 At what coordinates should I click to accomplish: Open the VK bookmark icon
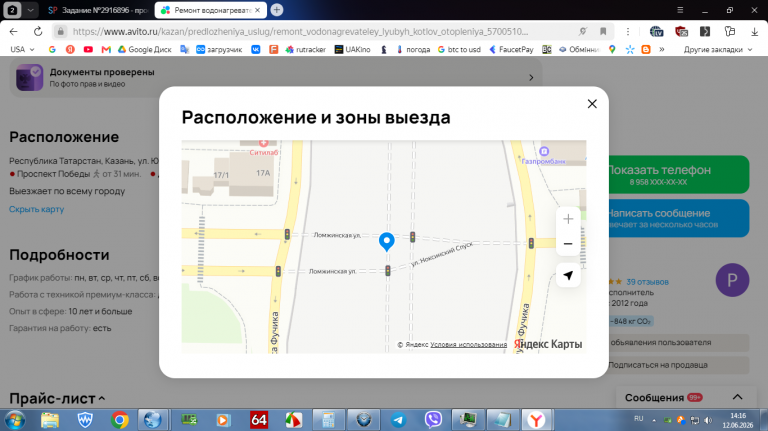256,49
